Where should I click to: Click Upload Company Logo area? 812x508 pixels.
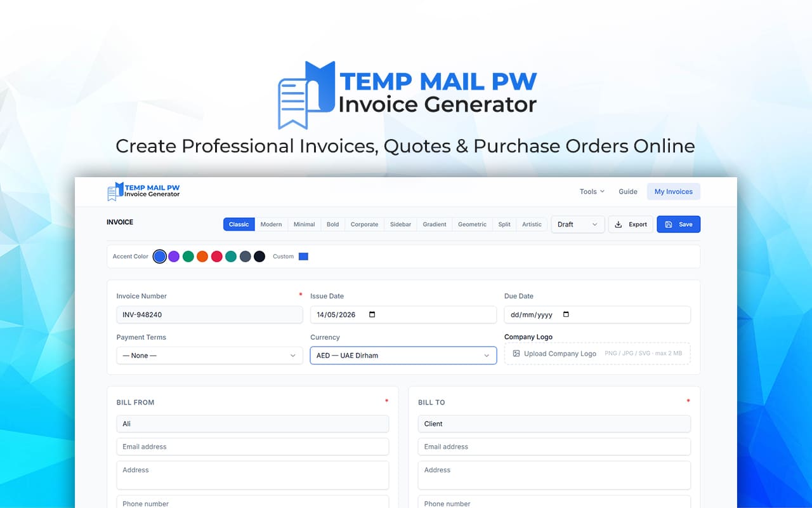click(598, 354)
